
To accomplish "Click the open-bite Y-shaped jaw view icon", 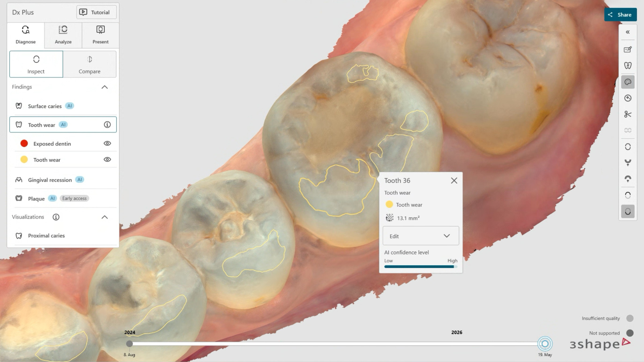I will [628, 163].
